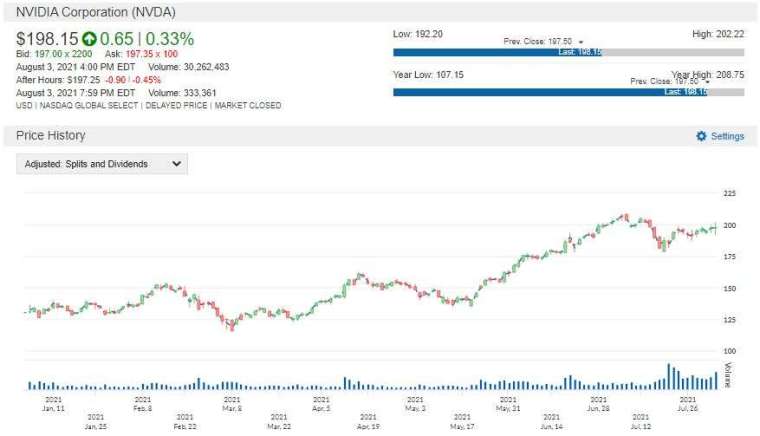Click the Year Low: 107.15 label
The height and width of the screenshot is (436, 760).
pos(428,75)
